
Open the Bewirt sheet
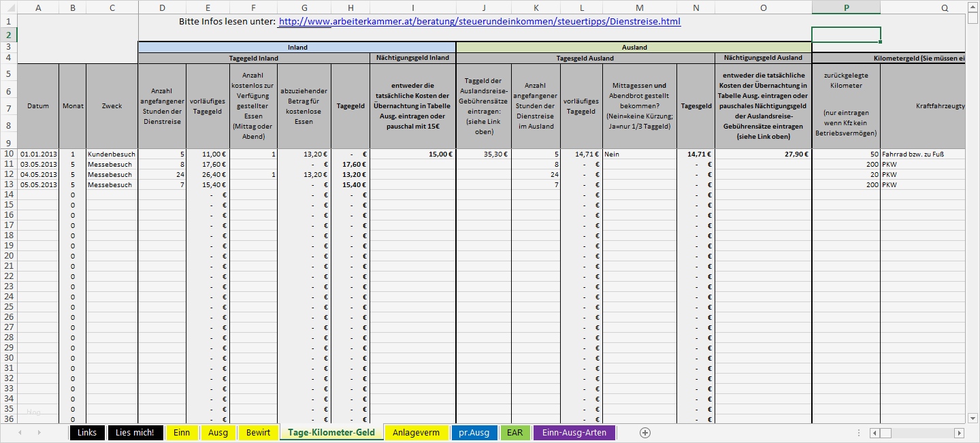(258, 433)
